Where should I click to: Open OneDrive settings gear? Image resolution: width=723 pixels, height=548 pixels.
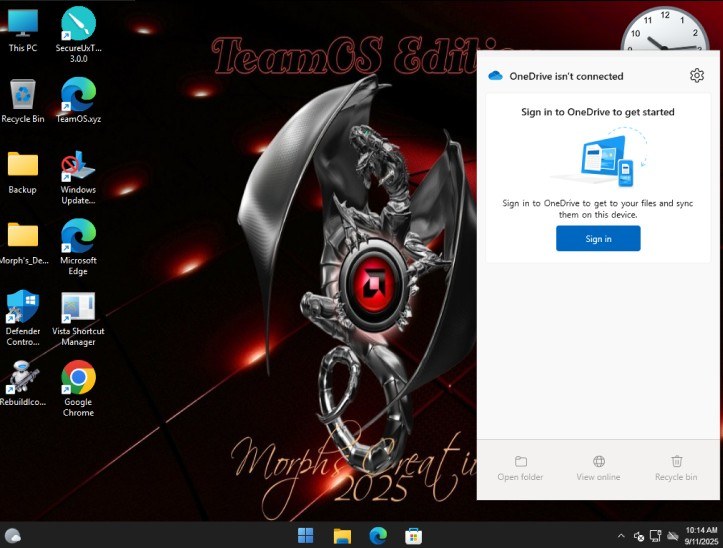tap(697, 76)
